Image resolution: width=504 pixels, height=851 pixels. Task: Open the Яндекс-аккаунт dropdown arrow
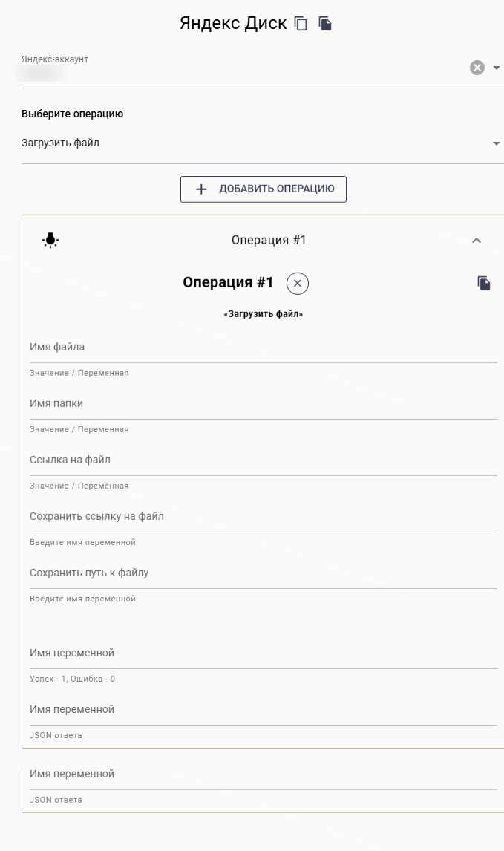click(x=496, y=68)
